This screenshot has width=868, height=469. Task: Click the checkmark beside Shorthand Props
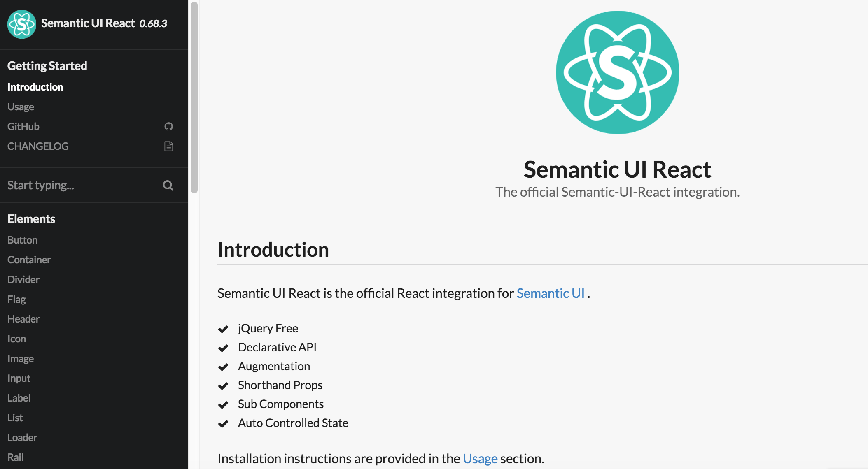224,386
